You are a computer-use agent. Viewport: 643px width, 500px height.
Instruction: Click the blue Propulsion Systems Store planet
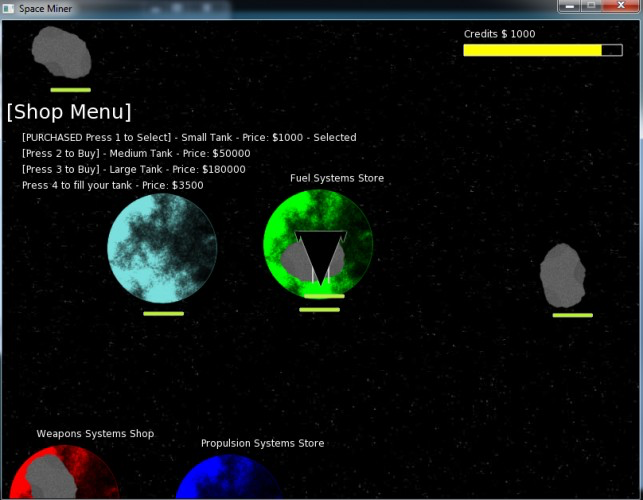pyautogui.click(x=229, y=477)
